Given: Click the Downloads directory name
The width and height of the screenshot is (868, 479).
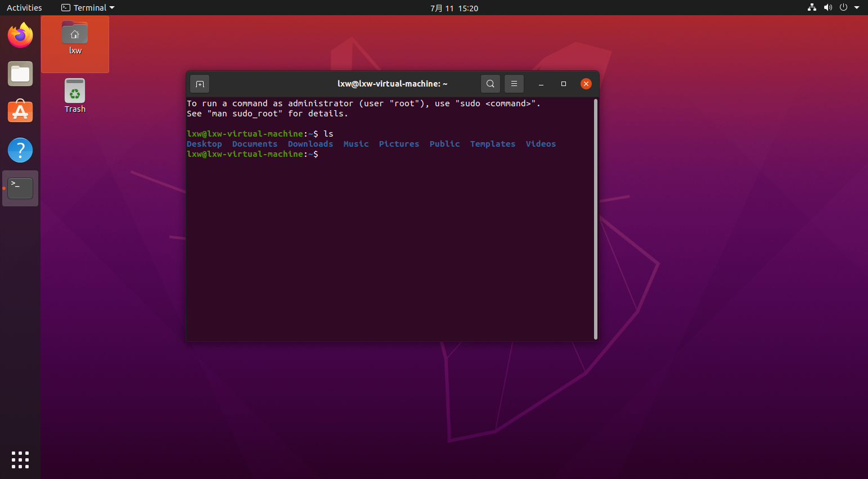Looking at the screenshot, I should [311, 144].
